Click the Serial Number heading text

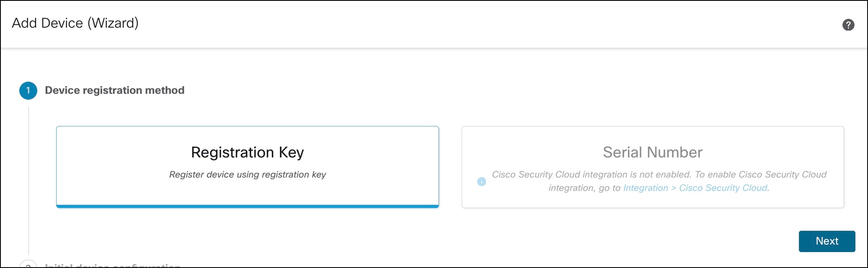tap(652, 152)
